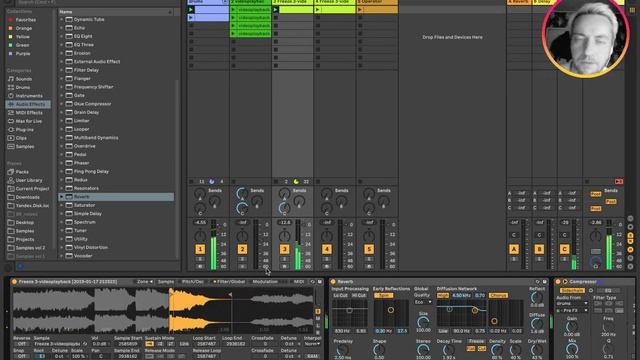Toggle track 5 activator button
640x360 pixels.
pos(369,249)
